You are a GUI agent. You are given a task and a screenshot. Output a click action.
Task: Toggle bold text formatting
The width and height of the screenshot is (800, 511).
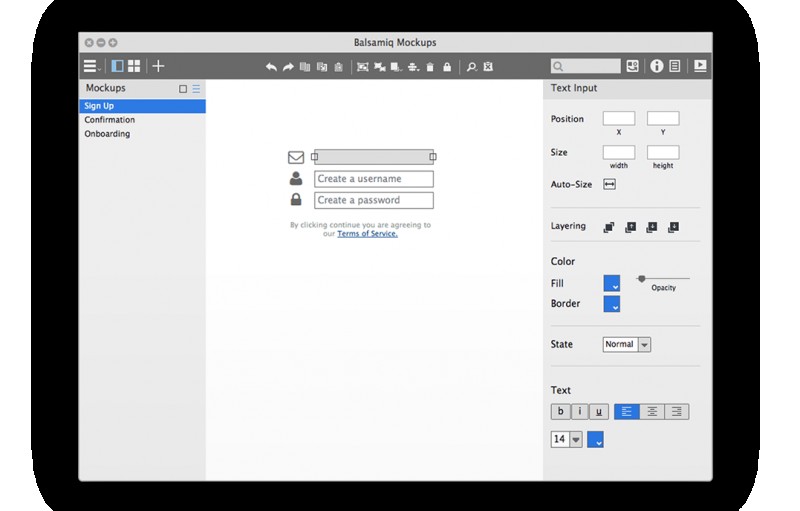(561, 412)
